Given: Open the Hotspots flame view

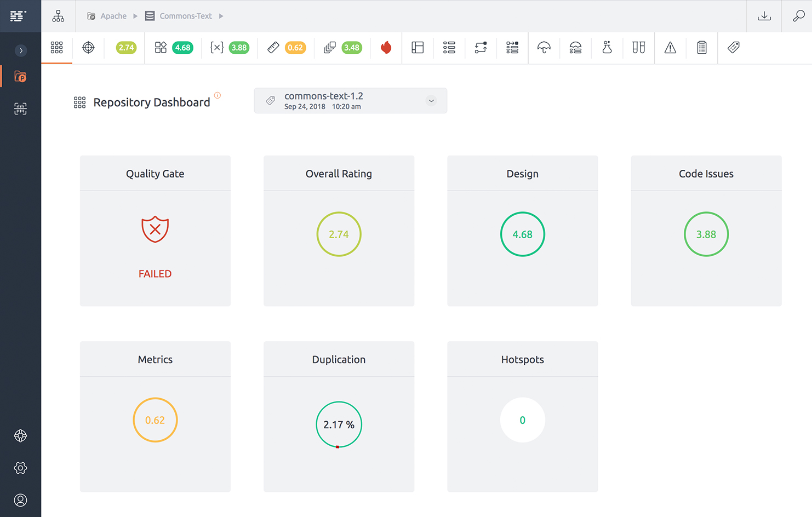Looking at the screenshot, I should (386, 48).
